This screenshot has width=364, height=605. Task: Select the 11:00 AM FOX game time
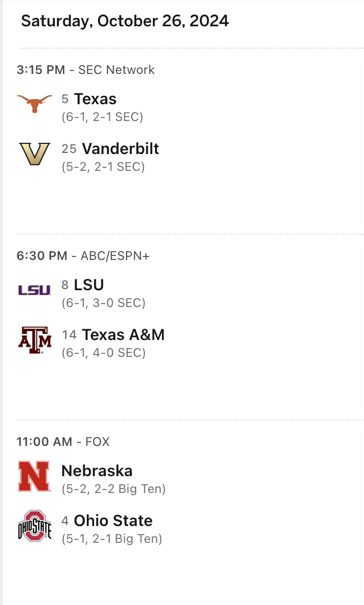[63, 441]
